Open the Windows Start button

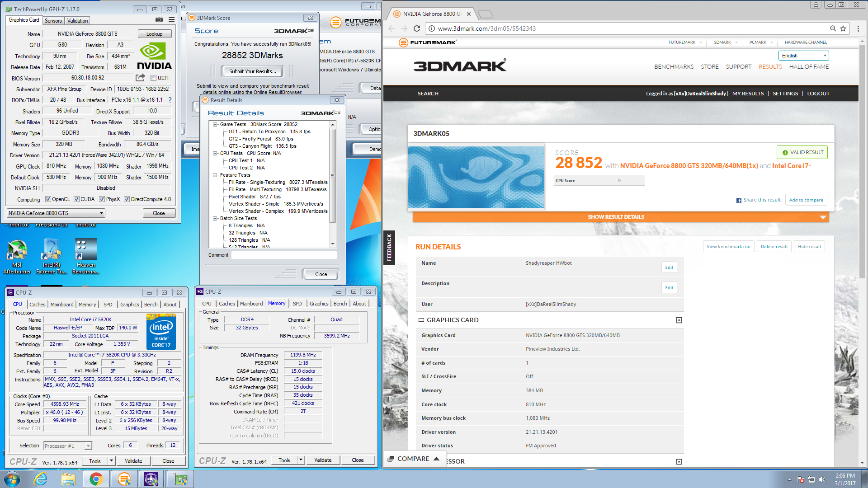click(x=12, y=479)
